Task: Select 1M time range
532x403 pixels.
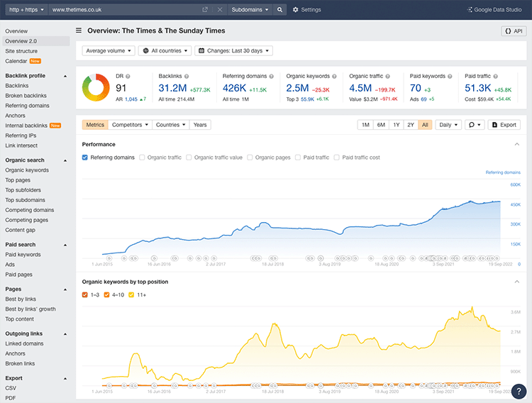Action: (x=365, y=125)
